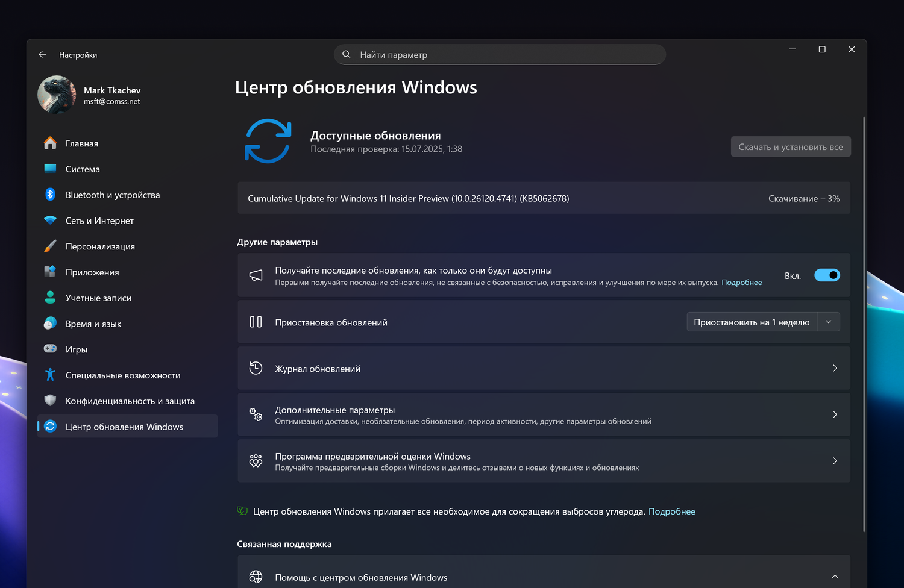Expand Журнал обновлений with its chevron
The image size is (904, 588).
click(x=835, y=368)
